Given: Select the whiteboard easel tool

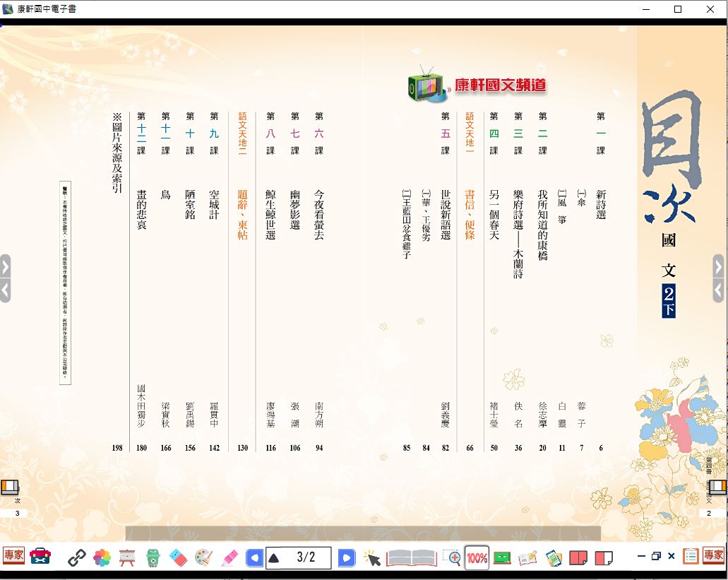Looking at the screenshot, I should (x=127, y=558).
